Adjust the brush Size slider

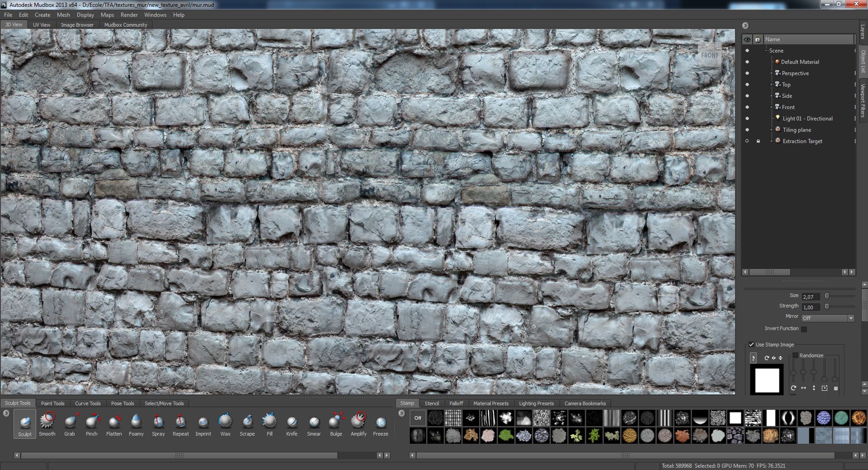827,296
